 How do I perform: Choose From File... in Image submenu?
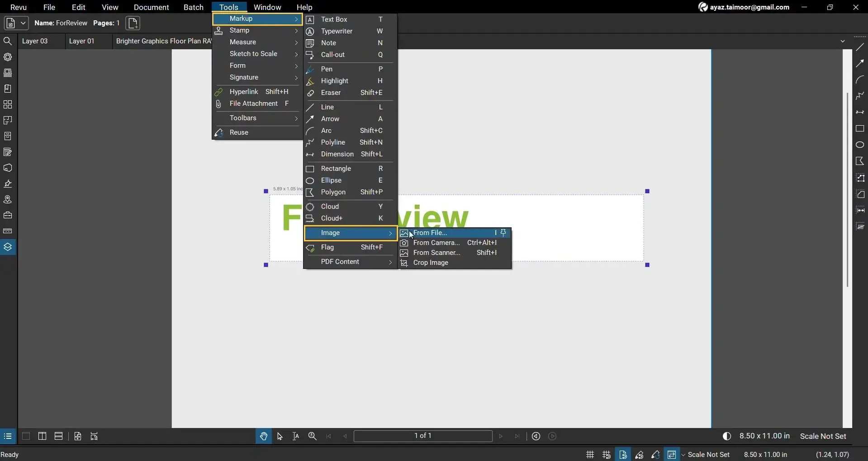[x=455, y=233]
